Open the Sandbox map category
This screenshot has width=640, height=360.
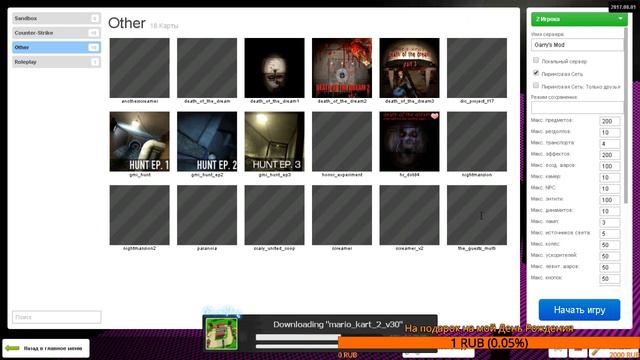coord(56,18)
